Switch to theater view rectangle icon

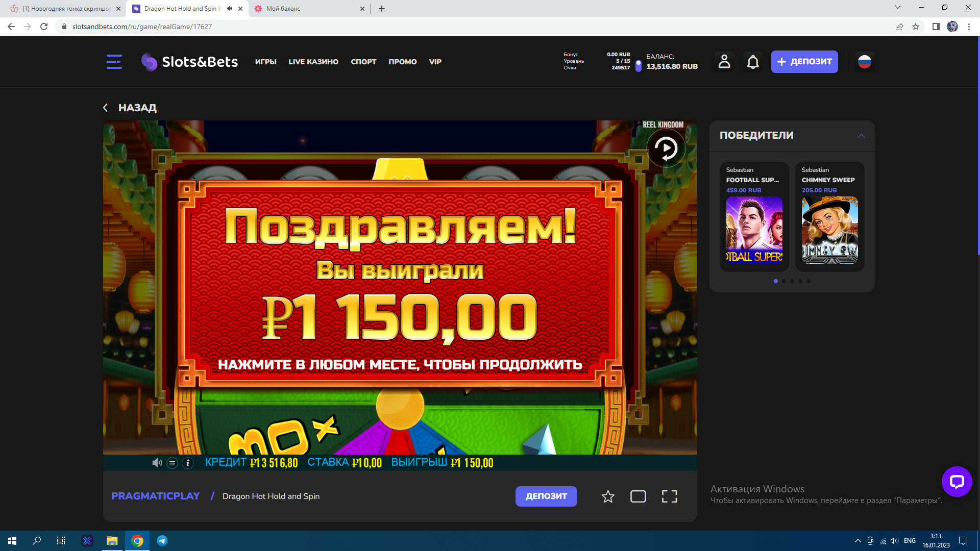coord(638,496)
